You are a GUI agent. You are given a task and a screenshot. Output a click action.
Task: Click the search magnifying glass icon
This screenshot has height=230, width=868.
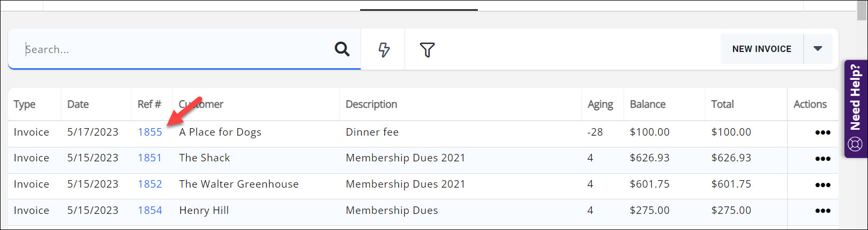tap(342, 49)
